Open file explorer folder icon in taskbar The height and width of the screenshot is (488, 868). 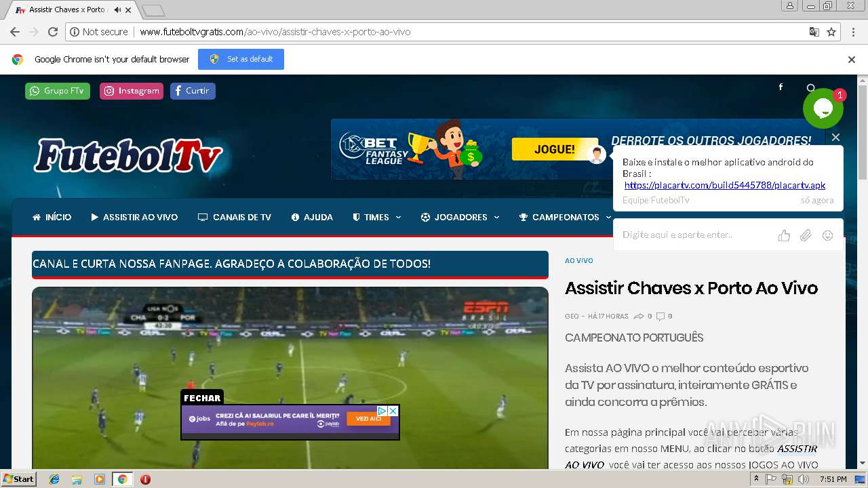(x=77, y=479)
